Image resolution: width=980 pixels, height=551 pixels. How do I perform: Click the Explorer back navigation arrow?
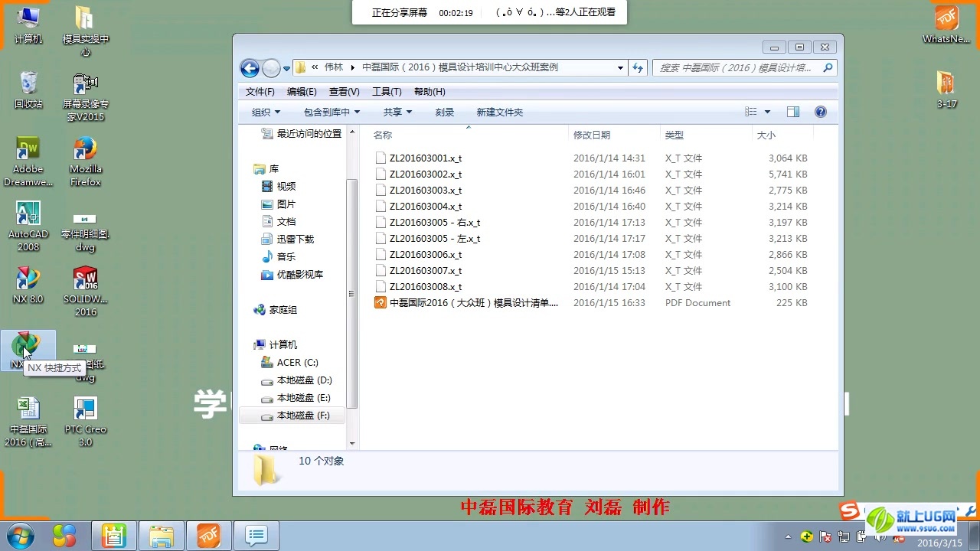250,68
